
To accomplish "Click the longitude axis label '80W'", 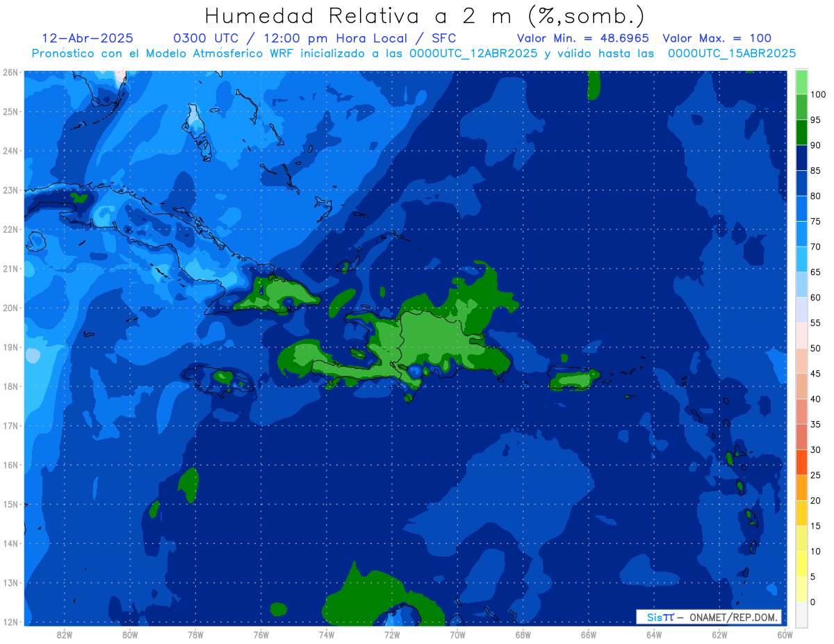I will 130,634.
